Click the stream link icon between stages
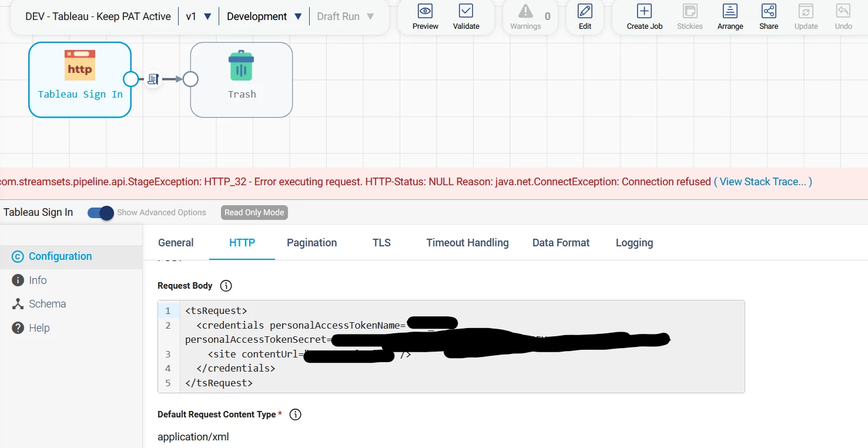The width and height of the screenshot is (868, 448). (x=153, y=79)
